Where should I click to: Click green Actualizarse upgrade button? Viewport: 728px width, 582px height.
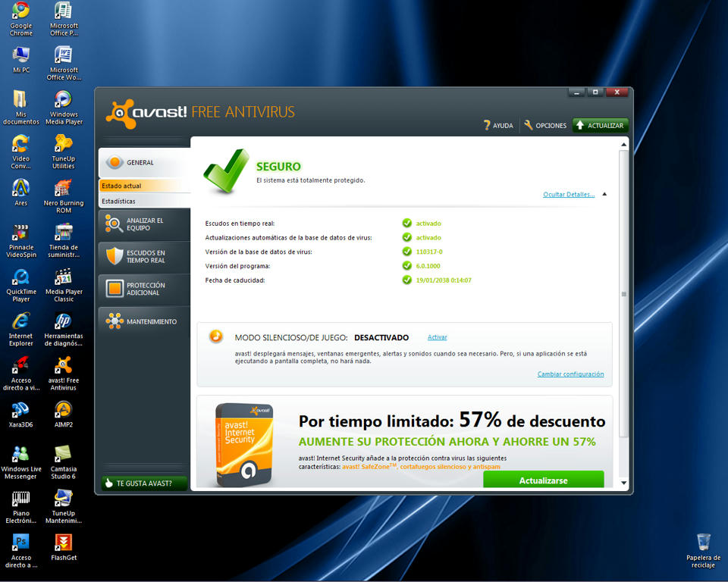[x=543, y=480]
